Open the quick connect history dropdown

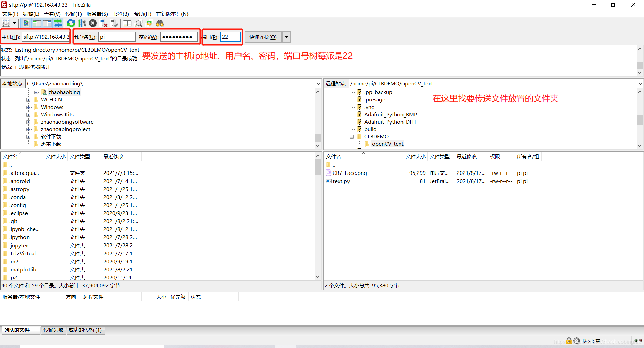287,37
